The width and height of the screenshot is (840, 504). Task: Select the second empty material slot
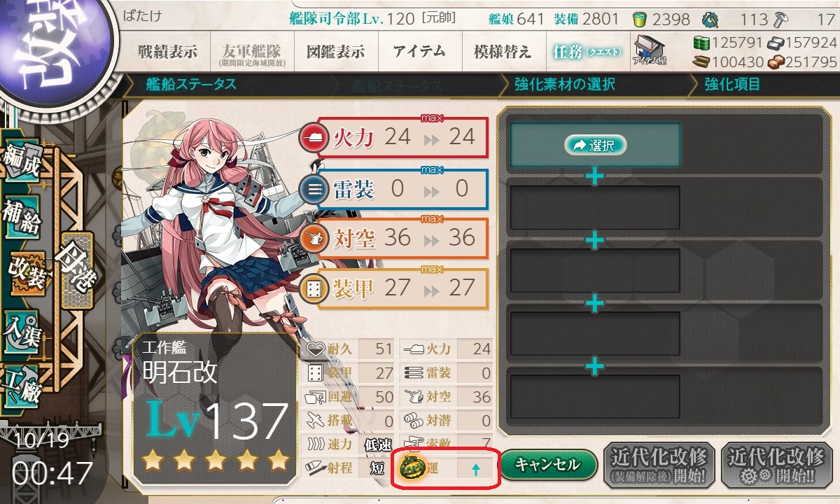point(594,207)
